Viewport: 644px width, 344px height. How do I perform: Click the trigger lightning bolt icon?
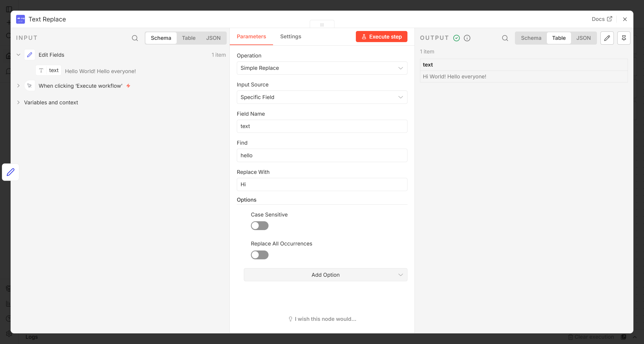pos(128,86)
